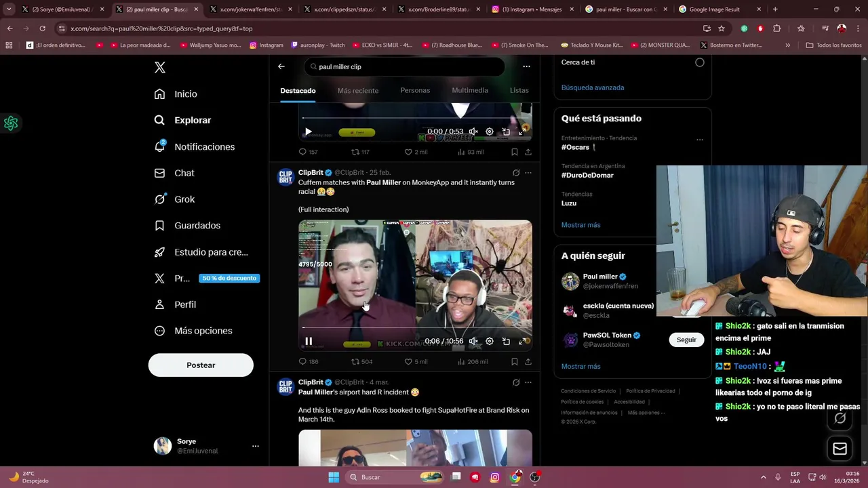Pause the Cuffem MonkeyApp video

click(309, 342)
